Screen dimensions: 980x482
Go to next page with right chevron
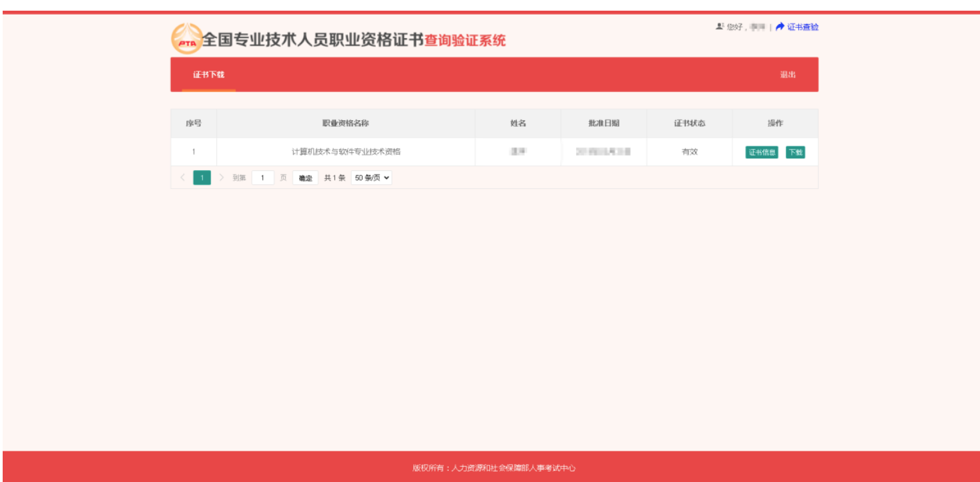[x=222, y=178]
